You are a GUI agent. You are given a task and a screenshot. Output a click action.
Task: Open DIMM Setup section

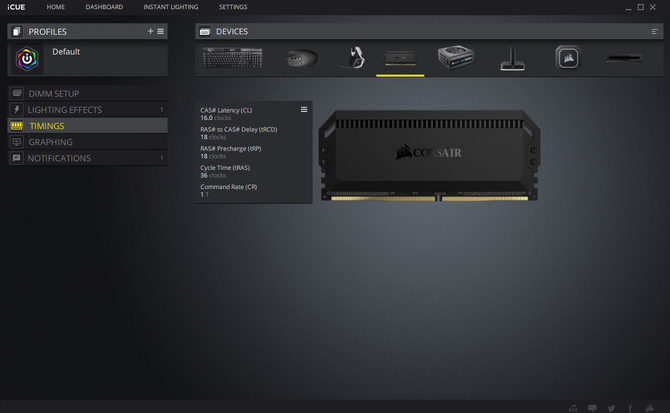pos(88,94)
